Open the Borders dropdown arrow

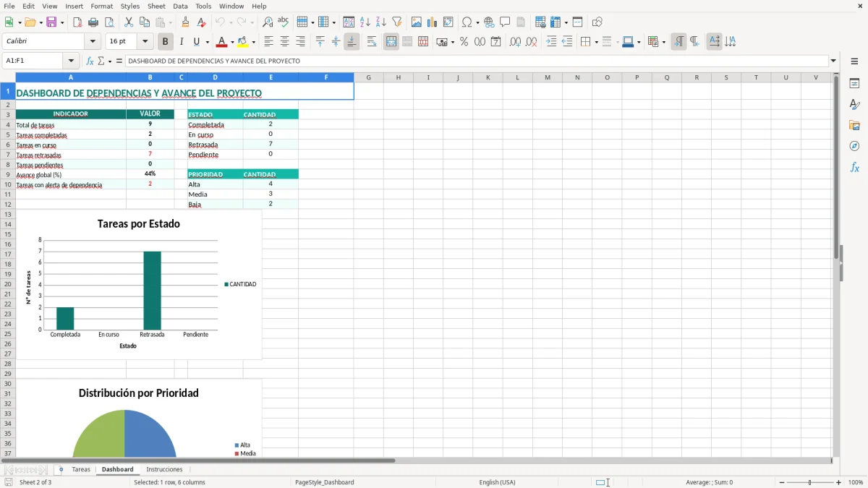coord(596,42)
